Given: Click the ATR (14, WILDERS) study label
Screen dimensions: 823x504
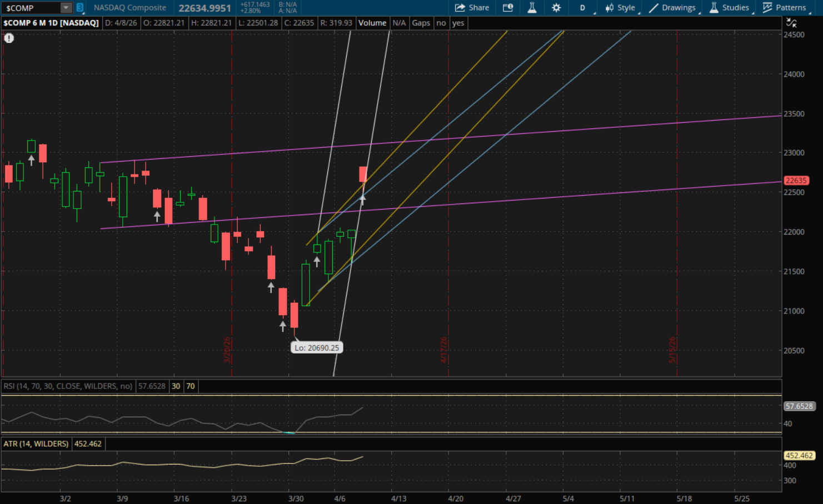Looking at the screenshot, I should tap(36, 444).
